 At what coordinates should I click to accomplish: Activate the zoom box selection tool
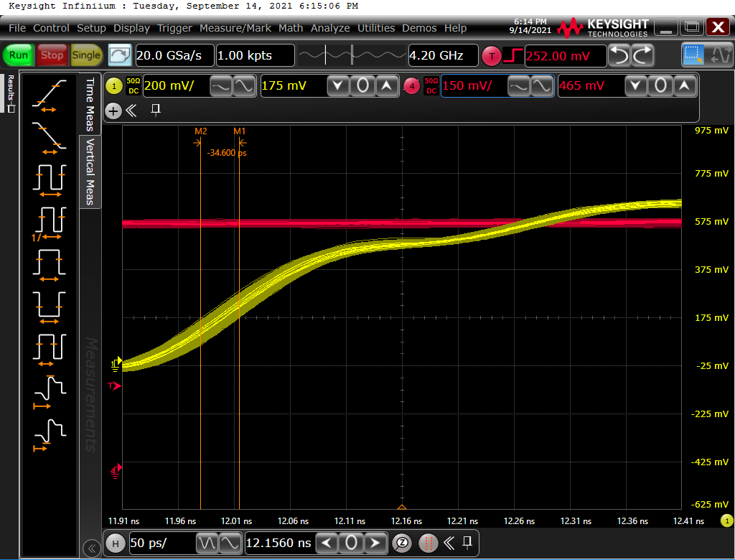pos(693,55)
